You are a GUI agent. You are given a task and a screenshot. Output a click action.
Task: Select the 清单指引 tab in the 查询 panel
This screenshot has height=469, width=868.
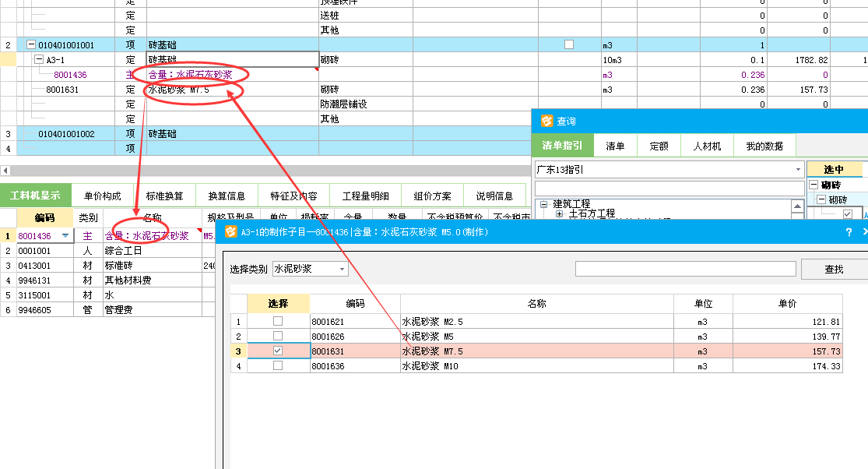tap(562, 146)
